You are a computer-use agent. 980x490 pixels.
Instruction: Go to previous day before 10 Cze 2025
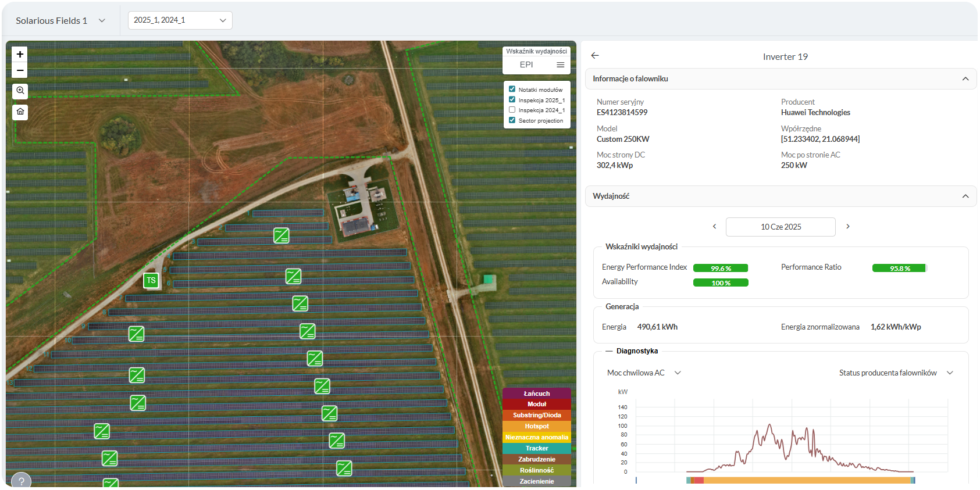click(714, 227)
